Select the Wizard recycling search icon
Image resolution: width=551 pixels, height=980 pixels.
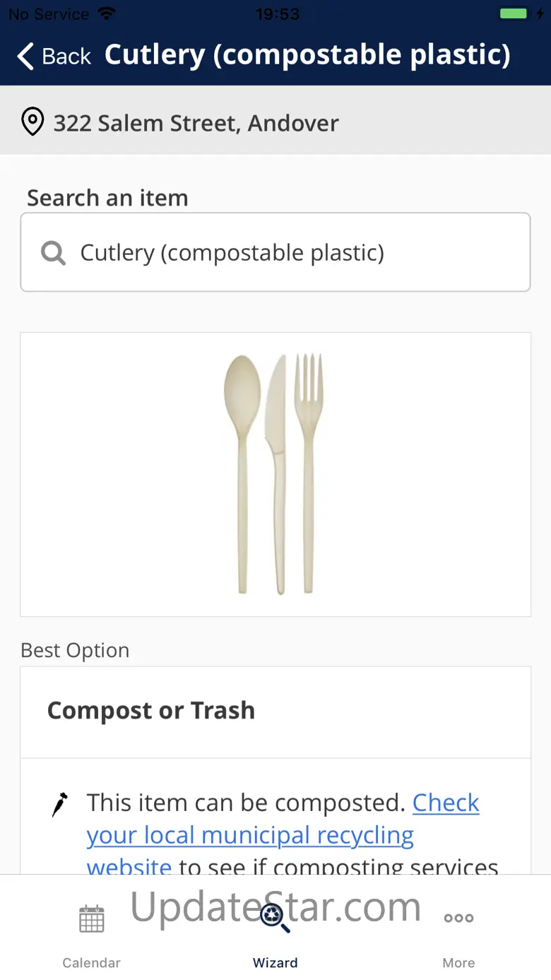click(275, 918)
